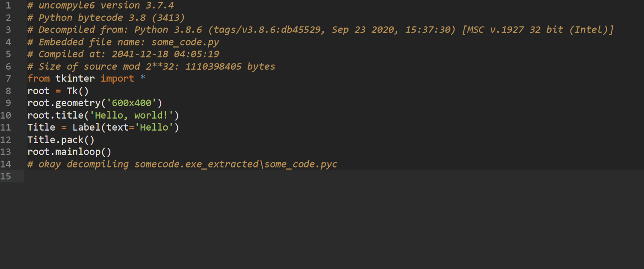Click the 'Size of source mod 2**32' comment
Screen dimensions: 644x269
(151, 66)
